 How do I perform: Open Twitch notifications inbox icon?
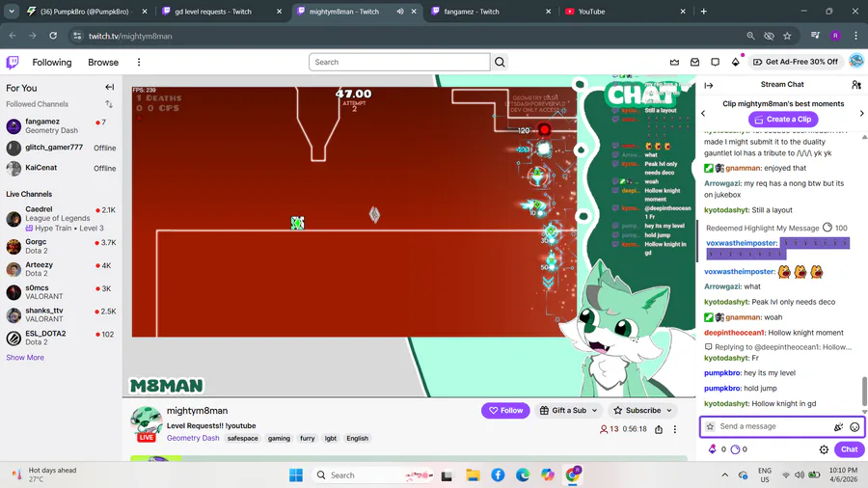pyautogui.click(x=694, y=62)
